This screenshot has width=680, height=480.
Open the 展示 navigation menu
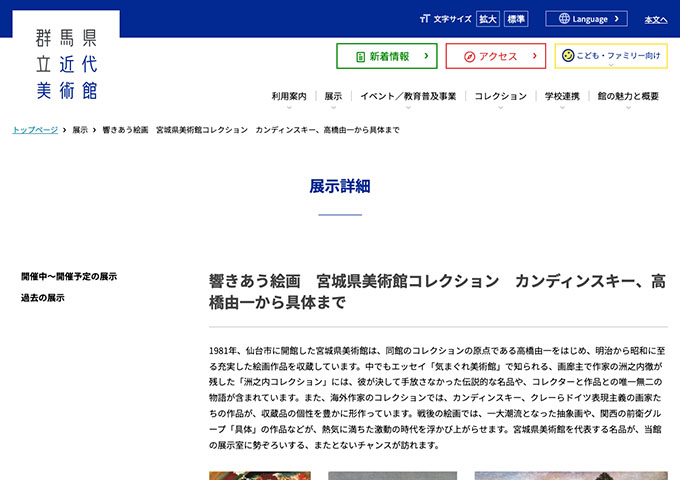(333, 97)
